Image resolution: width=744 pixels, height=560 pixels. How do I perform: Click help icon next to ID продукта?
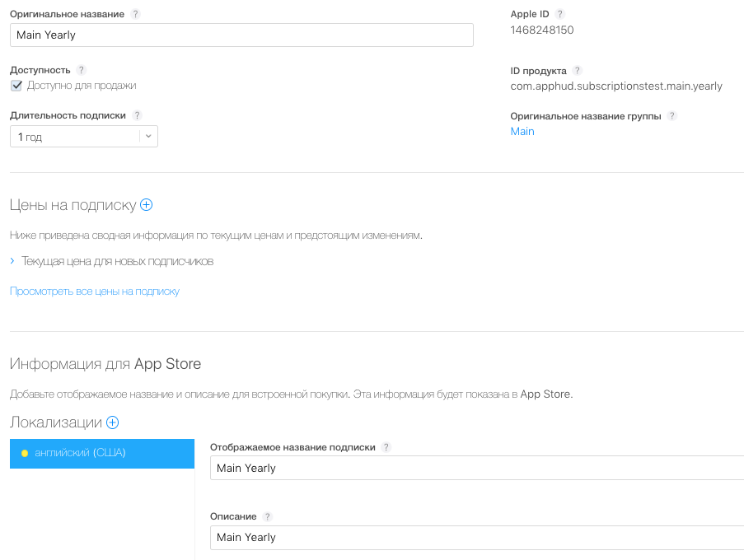click(x=577, y=71)
